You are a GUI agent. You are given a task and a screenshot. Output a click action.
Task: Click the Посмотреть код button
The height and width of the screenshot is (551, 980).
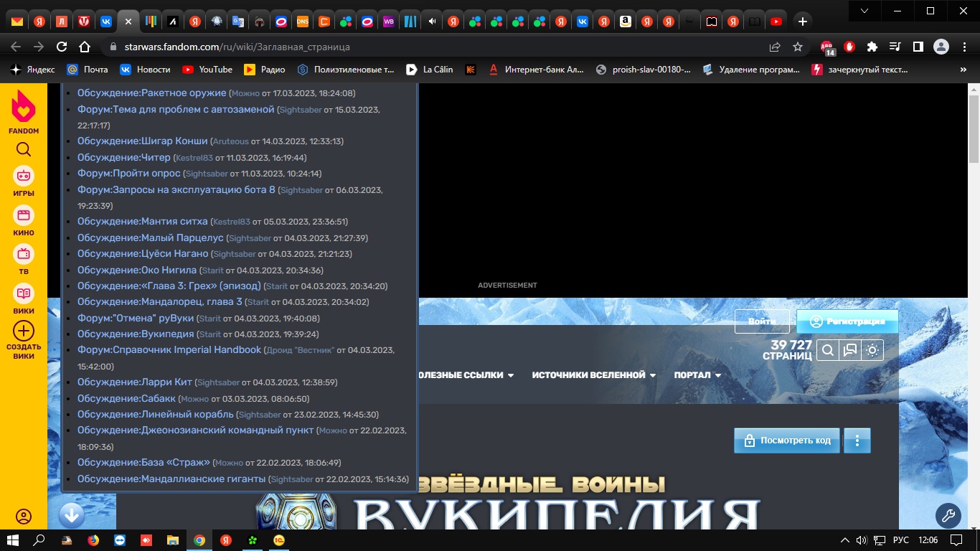pyautogui.click(x=786, y=441)
